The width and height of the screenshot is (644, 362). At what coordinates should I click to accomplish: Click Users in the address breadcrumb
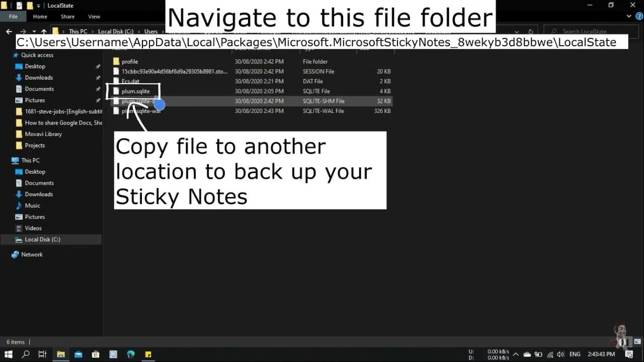point(151,32)
